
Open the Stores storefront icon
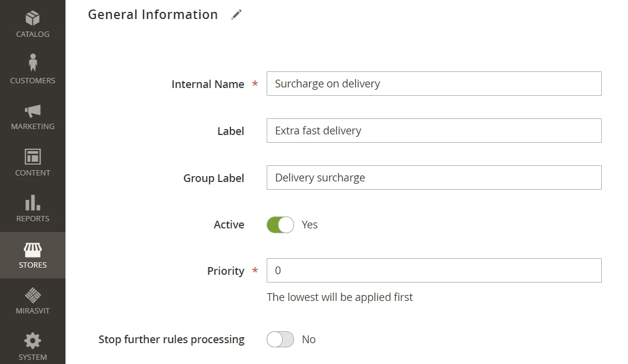(33, 249)
